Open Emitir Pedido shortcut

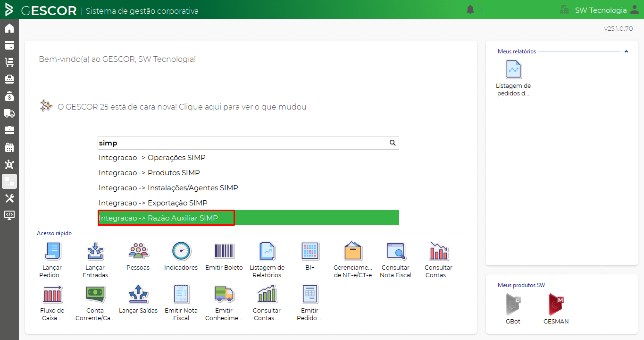click(310, 303)
